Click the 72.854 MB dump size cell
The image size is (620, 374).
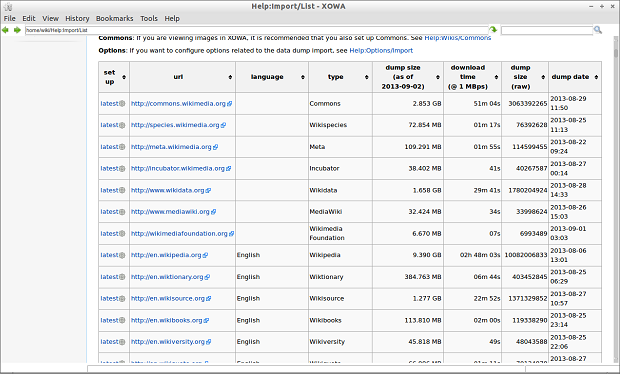pos(408,125)
